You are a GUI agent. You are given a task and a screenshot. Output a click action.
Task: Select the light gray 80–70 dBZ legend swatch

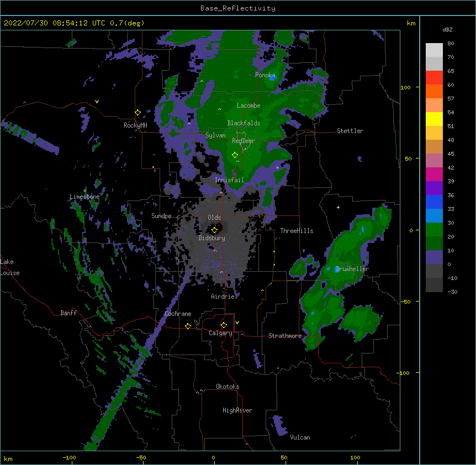(x=434, y=50)
